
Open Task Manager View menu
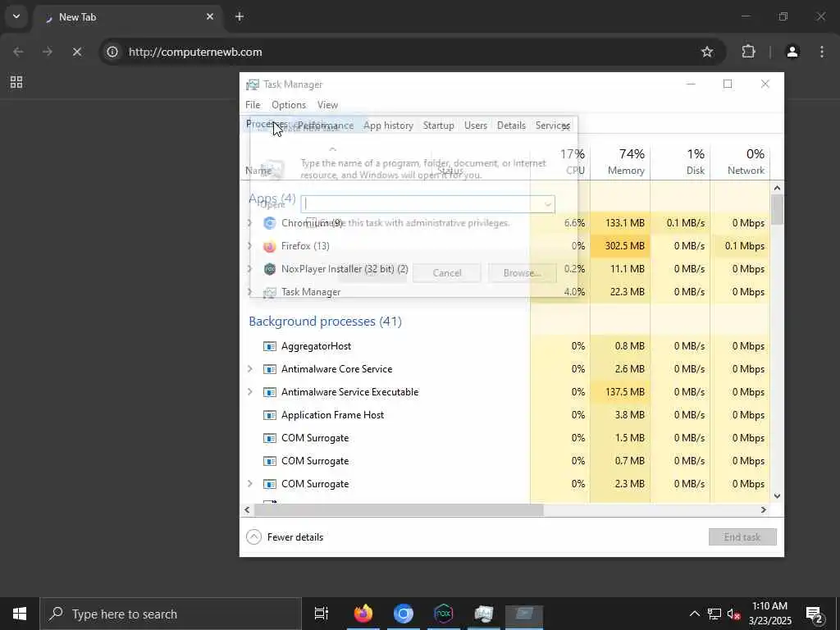tap(327, 105)
